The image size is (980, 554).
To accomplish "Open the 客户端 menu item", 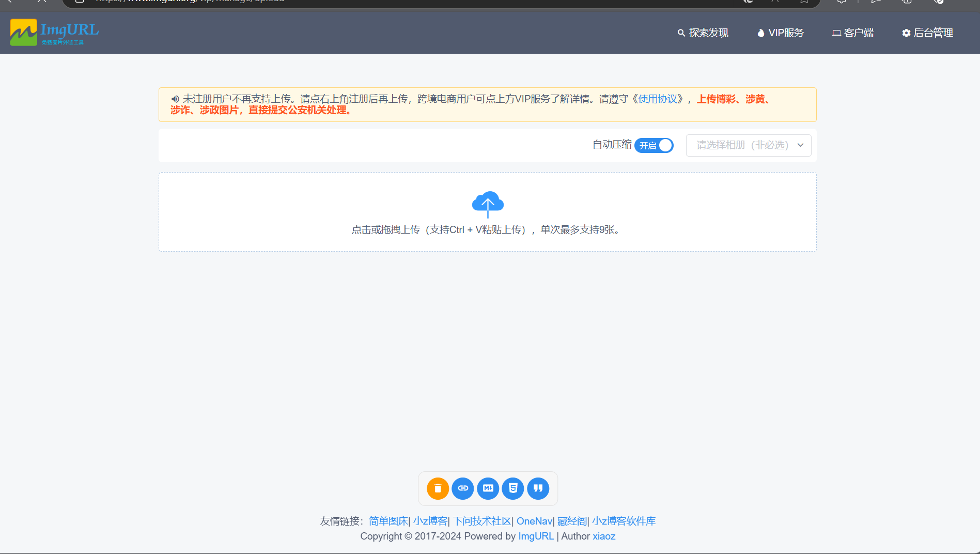I will (x=853, y=33).
